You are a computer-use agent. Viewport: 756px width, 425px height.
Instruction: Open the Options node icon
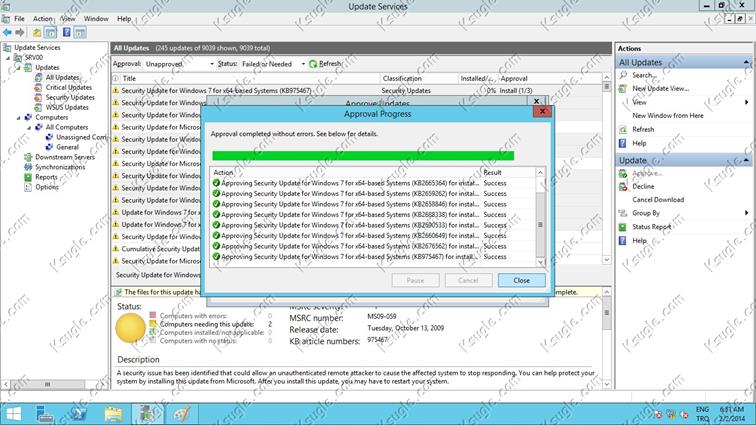click(28, 187)
